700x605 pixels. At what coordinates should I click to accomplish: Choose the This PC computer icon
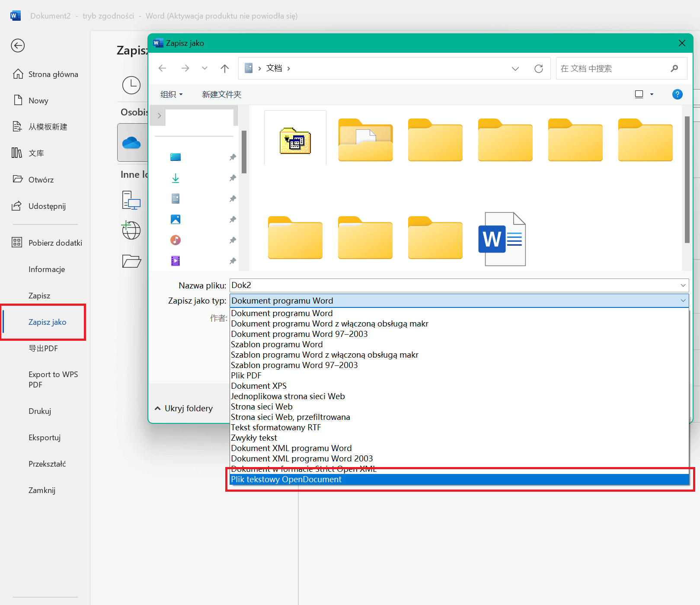(x=131, y=200)
